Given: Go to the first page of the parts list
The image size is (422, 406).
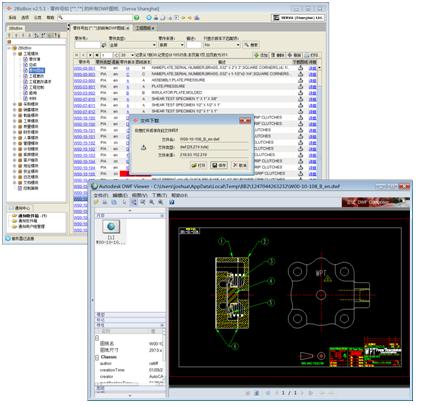Looking at the screenshot, I should [x=77, y=55].
